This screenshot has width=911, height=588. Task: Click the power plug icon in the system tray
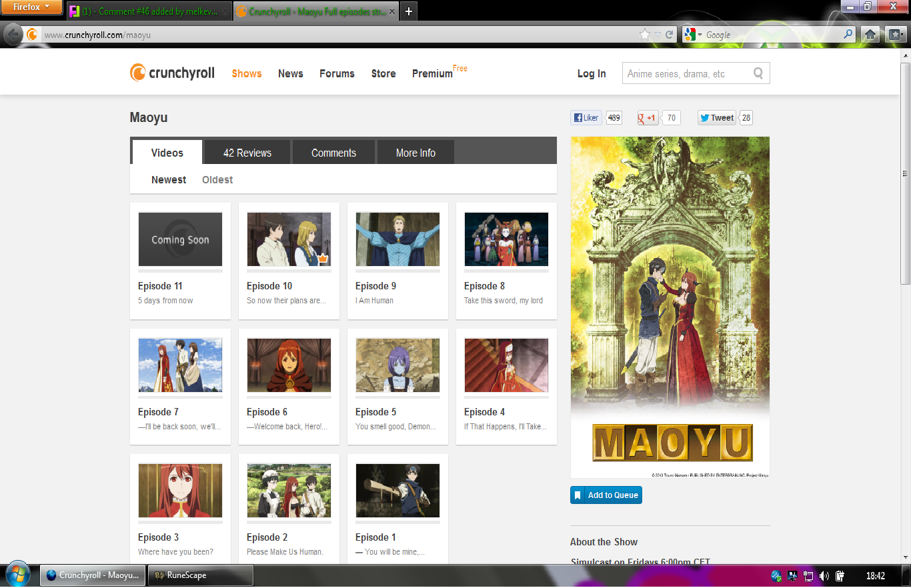coord(840,575)
